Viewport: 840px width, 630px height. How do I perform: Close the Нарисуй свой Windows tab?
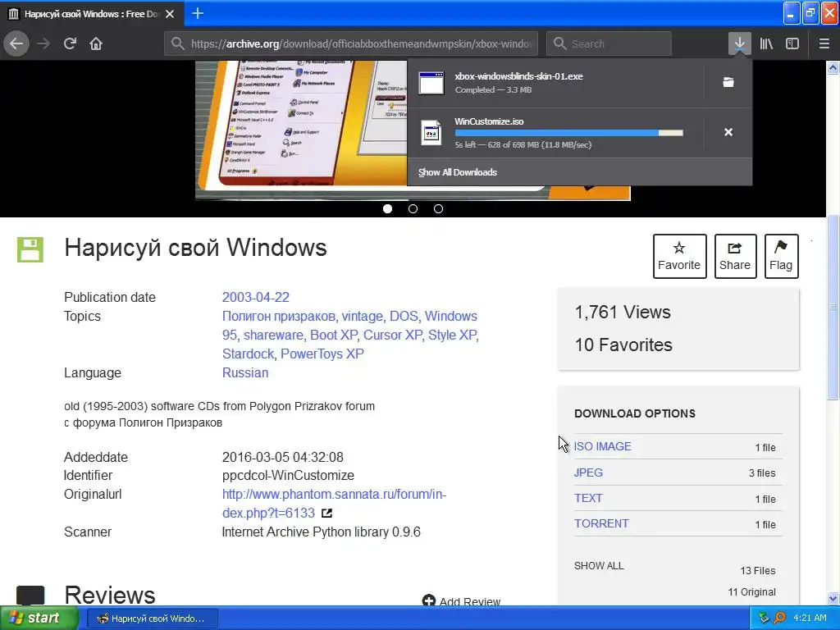pyautogui.click(x=170, y=14)
